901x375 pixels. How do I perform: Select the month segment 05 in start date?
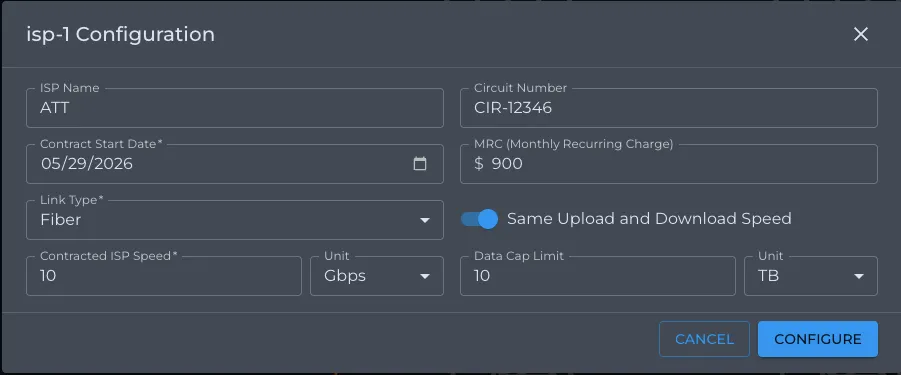[49, 164]
